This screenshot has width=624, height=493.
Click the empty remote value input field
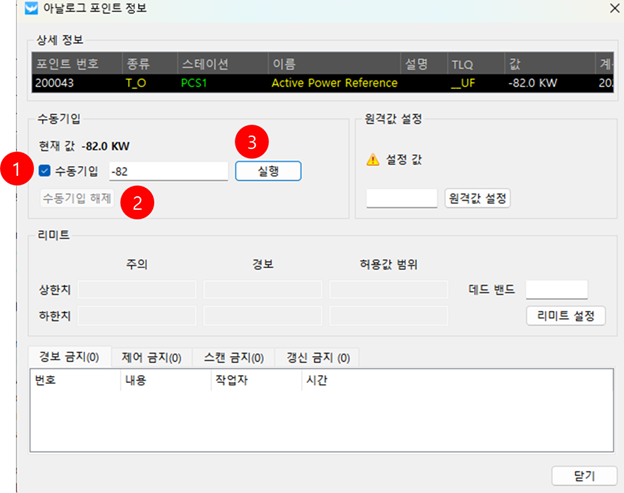[x=401, y=198]
